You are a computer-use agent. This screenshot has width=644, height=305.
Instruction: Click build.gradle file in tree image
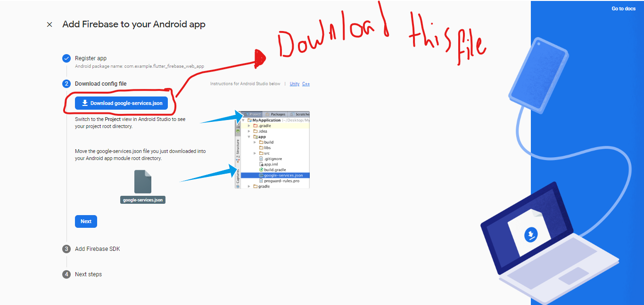(272, 170)
